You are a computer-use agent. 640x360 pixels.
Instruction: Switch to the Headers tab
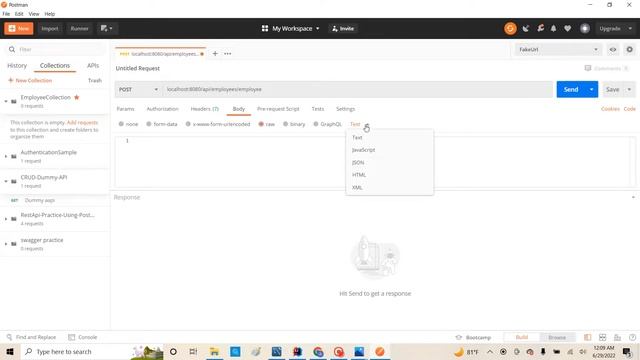204,109
